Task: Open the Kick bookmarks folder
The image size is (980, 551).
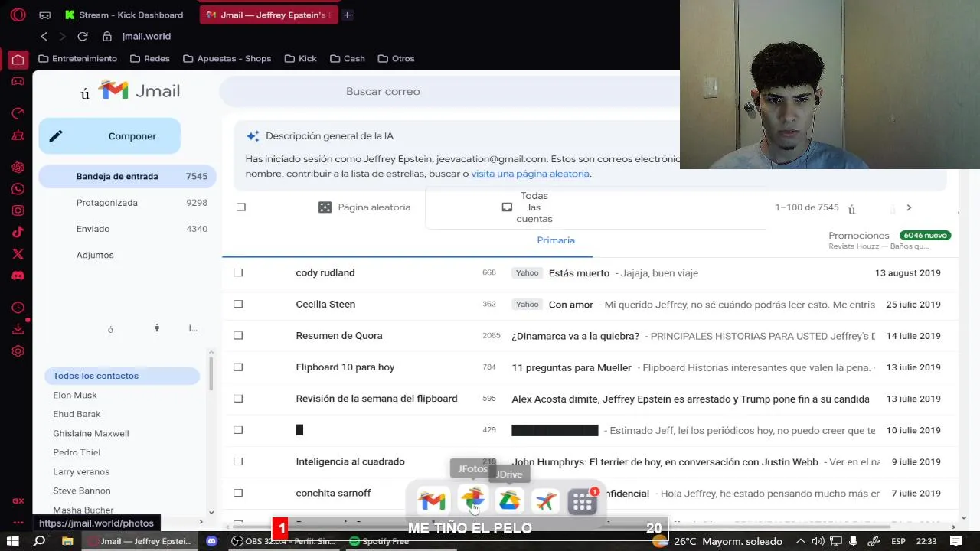Action: tap(300, 58)
